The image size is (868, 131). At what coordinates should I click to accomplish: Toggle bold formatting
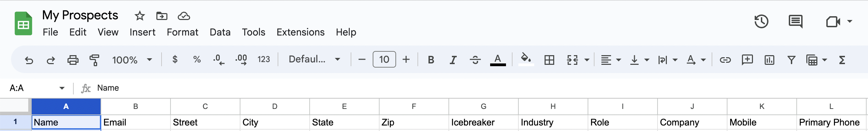[x=431, y=60]
